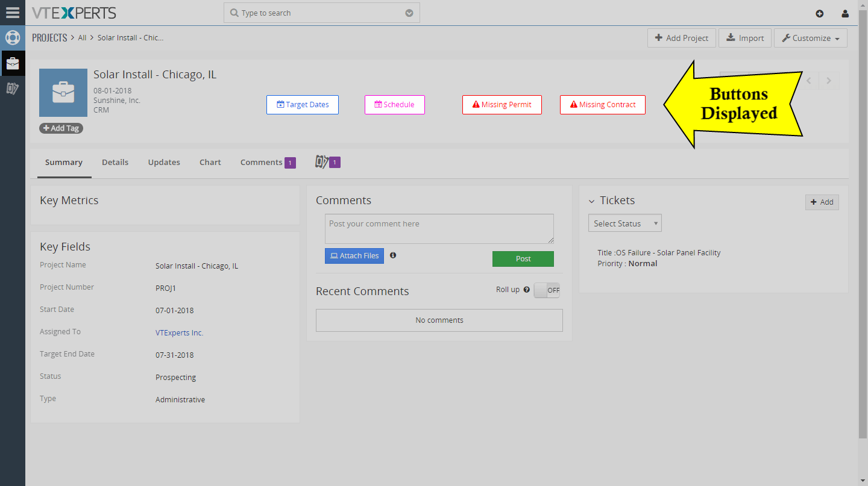Switch the Roll up toggle on
The height and width of the screenshot is (486, 868).
[x=546, y=290]
